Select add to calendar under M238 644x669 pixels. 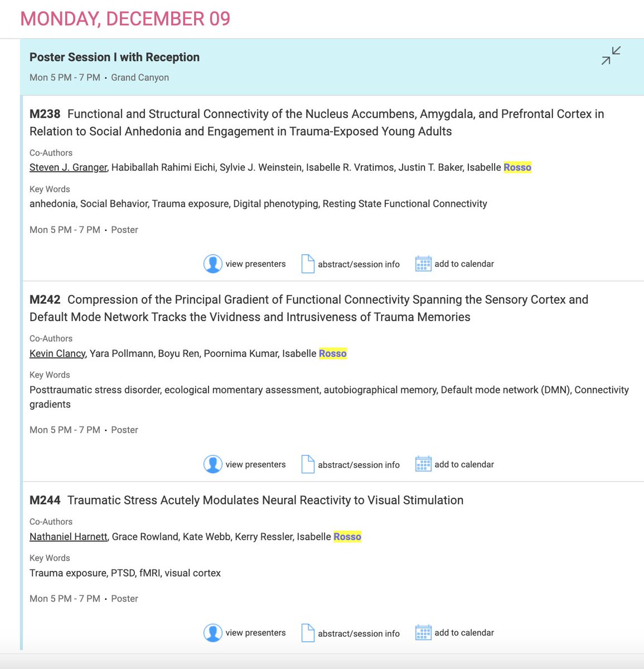464,264
